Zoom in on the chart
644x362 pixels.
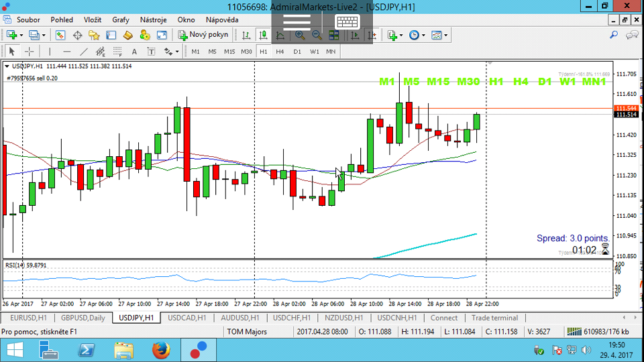tap(299, 36)
